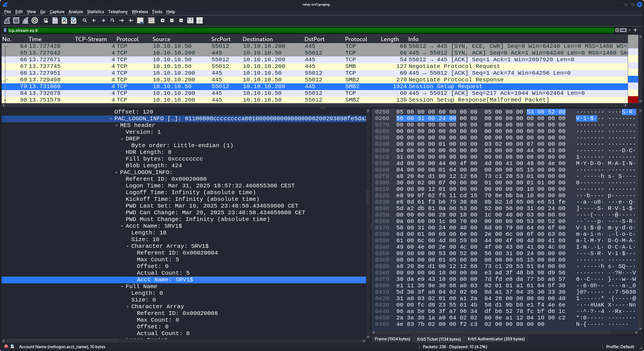The height and width of the screenshot is (351, 644).
Task: Clear the display filter field
Action: 617,30
